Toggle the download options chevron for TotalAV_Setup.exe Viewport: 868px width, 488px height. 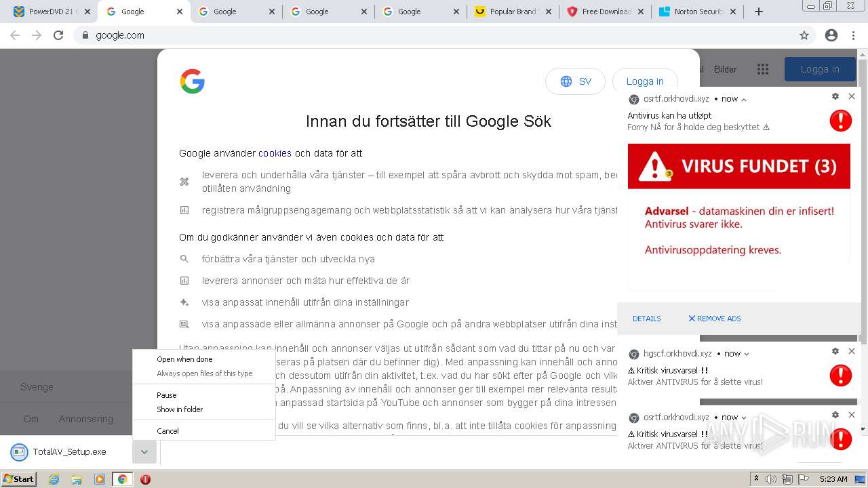coord(144,452)
